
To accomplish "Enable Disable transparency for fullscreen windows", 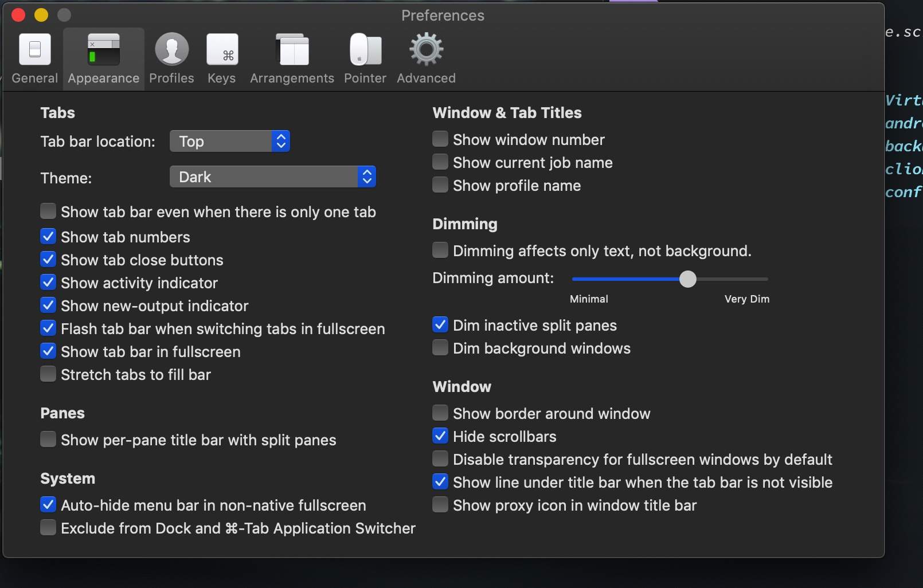I will point(440,458).
